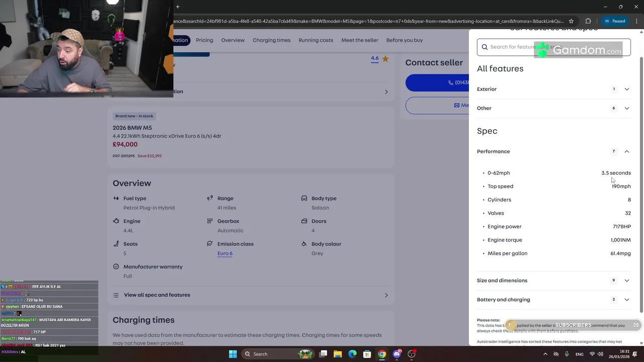Collapse the Performance spec section
The width and height of the screenshot is (644, 362).
click(553, 151)
